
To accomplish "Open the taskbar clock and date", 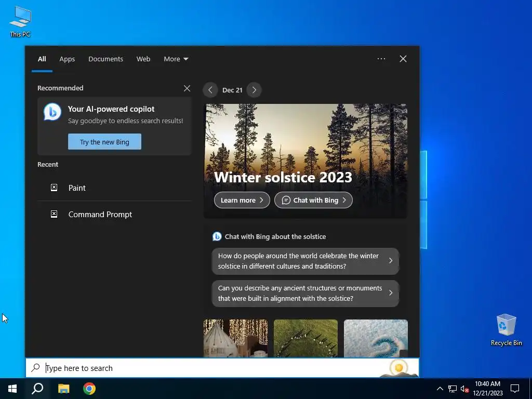I will click(x=487, y=389).
